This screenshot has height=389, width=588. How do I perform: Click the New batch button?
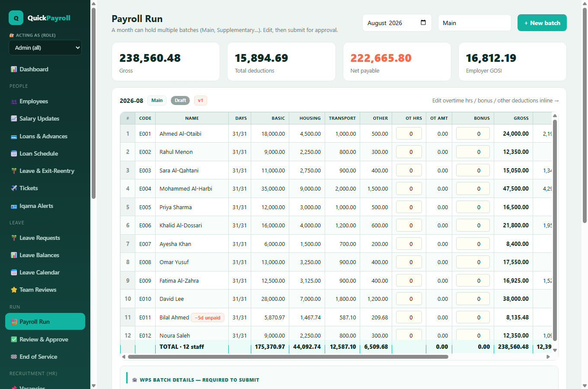[x=542, y=23]
